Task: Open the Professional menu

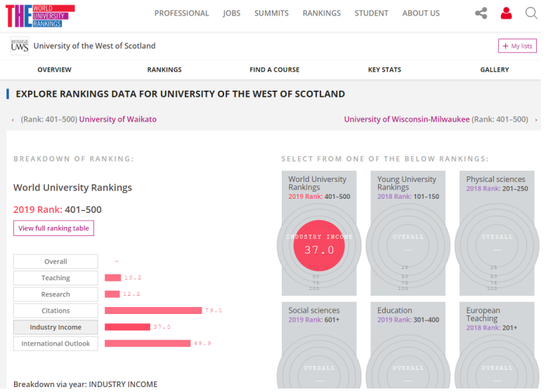Action: point(181,13)
